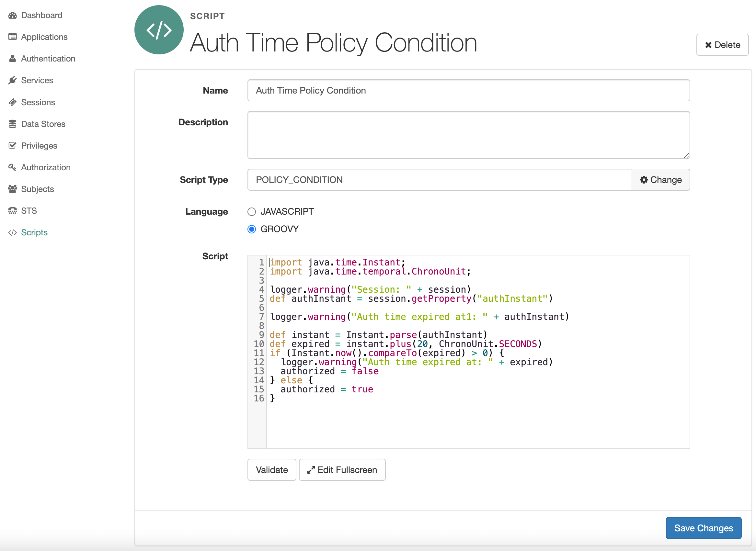Screen dimensions: 756x551
Task: Click the Dashboard gauge icon
Action: (x=12, y=15)
